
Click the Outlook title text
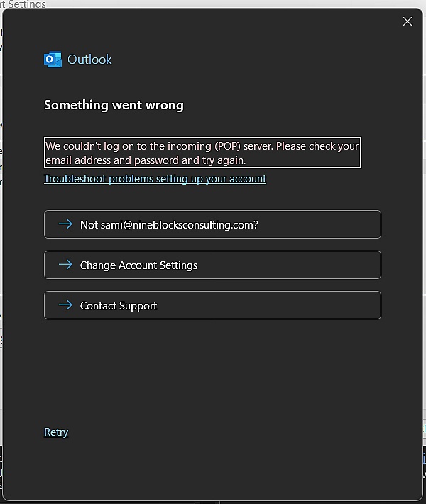pyautogui.click(x=89, y=60)
